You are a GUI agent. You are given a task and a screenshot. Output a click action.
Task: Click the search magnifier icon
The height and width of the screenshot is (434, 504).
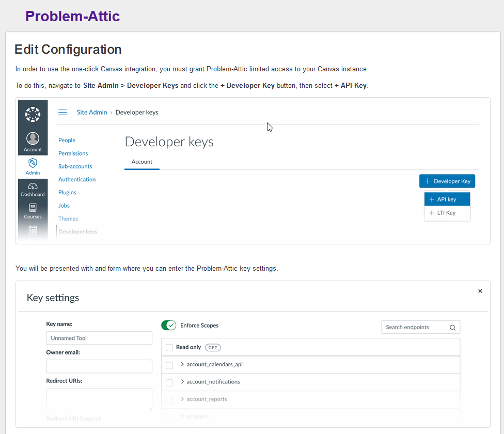(452, 328)
